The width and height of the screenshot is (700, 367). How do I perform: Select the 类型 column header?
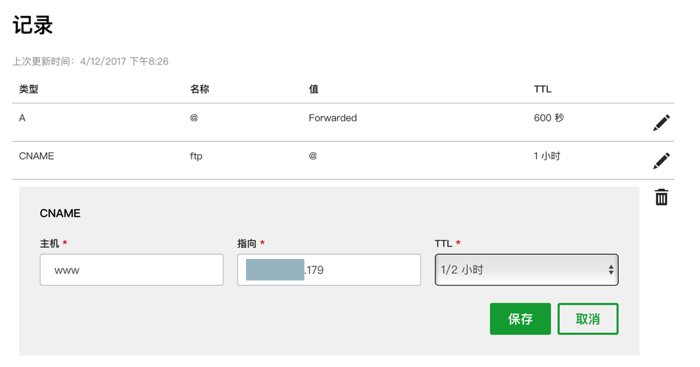coord(29,89)
